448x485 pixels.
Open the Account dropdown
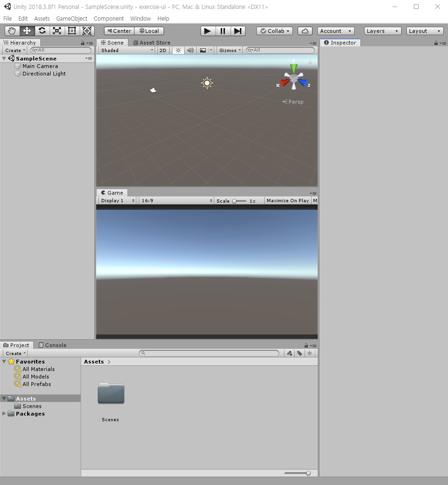(x=336, y=31)
